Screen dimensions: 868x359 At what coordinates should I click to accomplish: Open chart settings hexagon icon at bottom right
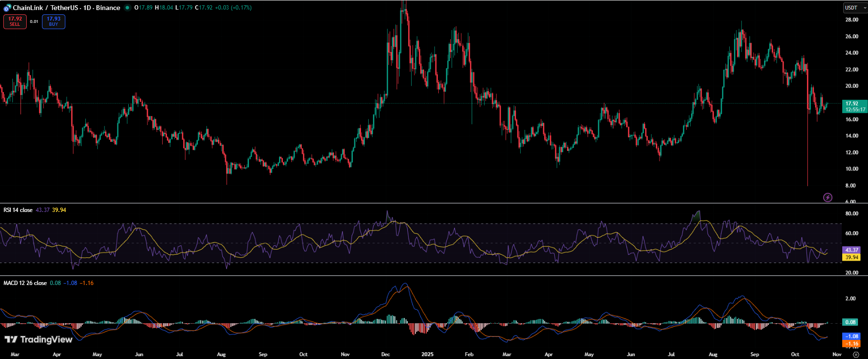point(856,355)
